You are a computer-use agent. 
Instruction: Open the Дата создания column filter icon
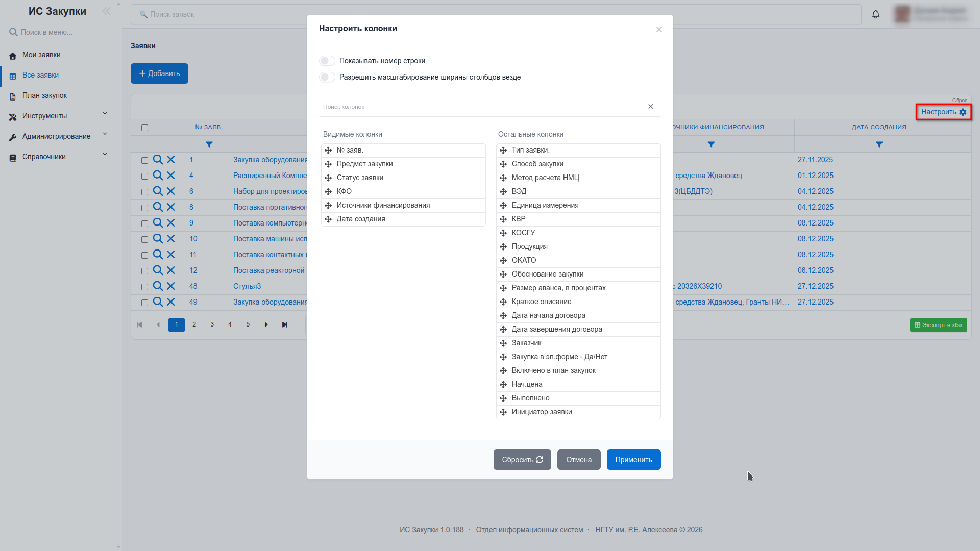[879, 145]
